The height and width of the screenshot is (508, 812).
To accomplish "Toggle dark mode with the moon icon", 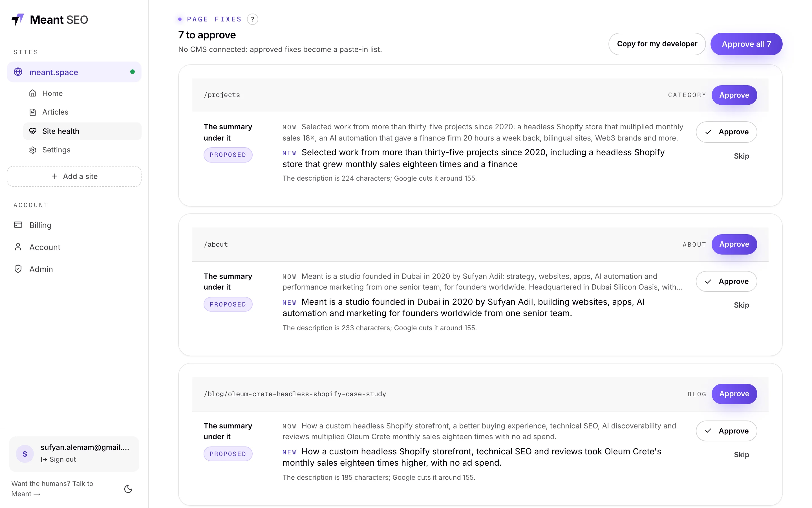I will coord(128,489).
